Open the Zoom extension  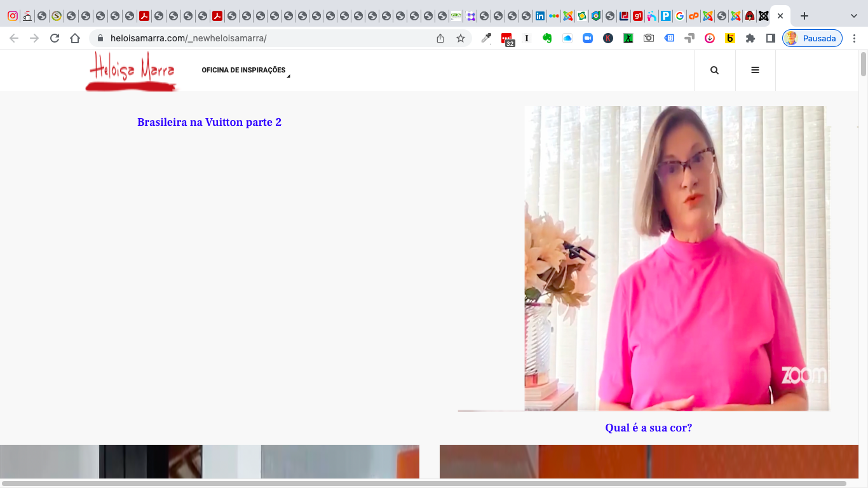[x=588, y=38]
